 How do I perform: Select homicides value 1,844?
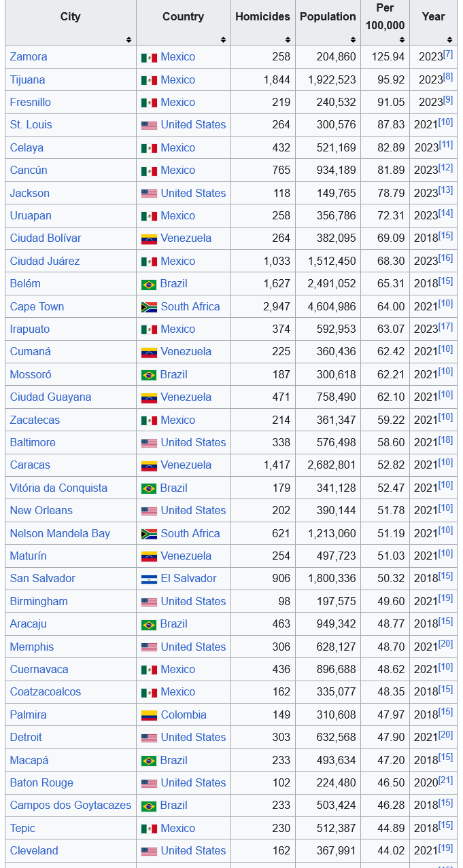277,79
